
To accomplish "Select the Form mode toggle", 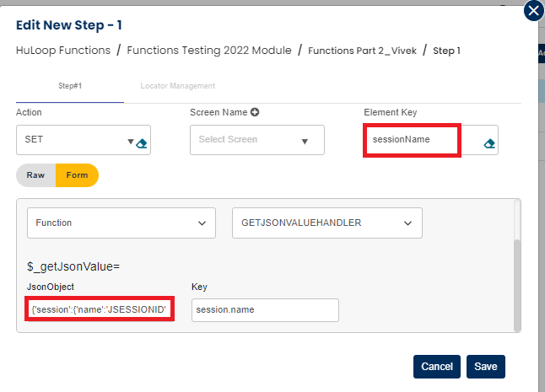I will (77, 175).
